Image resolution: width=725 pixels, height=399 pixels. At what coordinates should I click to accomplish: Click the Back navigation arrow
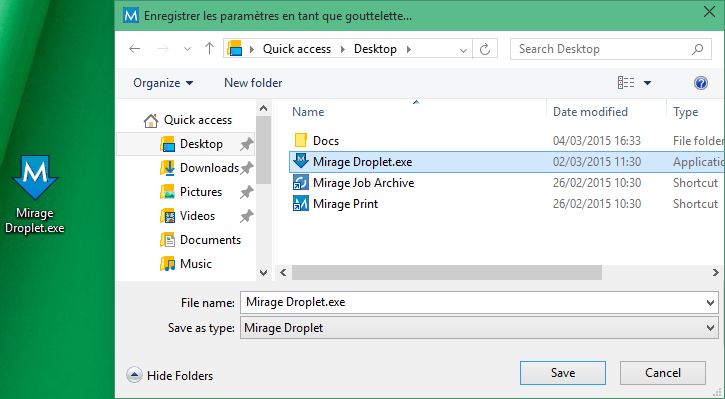[135, 49]
